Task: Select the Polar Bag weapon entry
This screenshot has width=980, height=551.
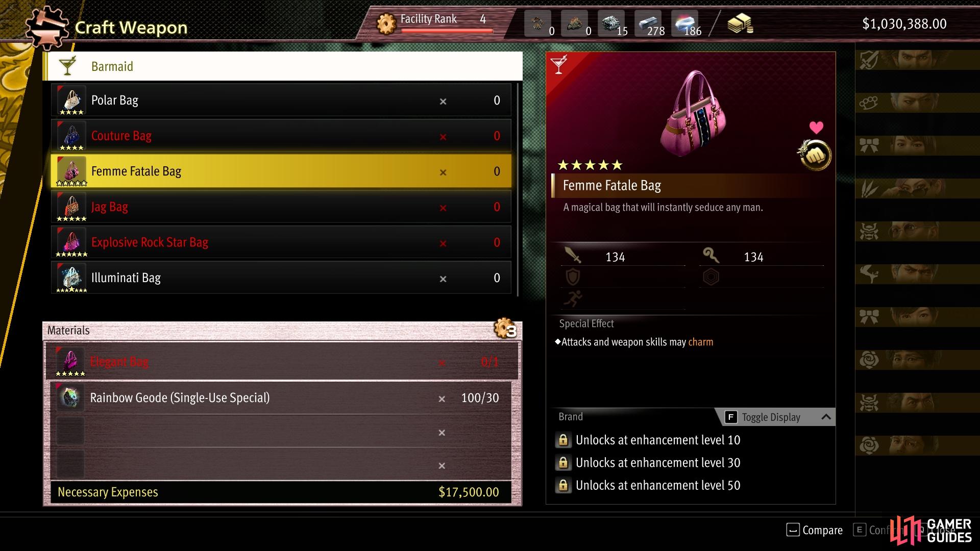Action: point(281,101)
